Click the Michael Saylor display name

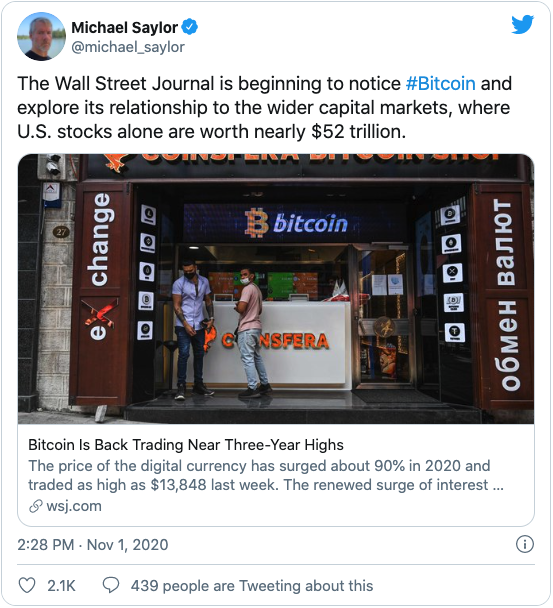[124, 28]
